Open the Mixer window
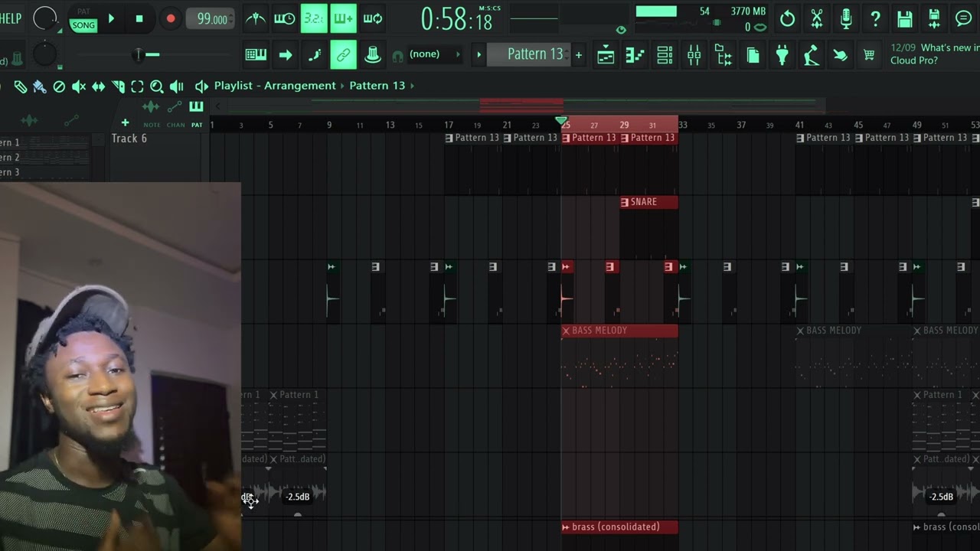The width and height of the screenshot is (980, 551). pyautogui.click(x=694, y=55)
